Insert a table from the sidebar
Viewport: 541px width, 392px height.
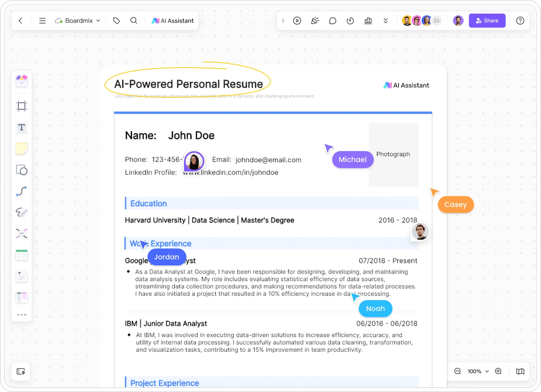click(x=21, y=255)
